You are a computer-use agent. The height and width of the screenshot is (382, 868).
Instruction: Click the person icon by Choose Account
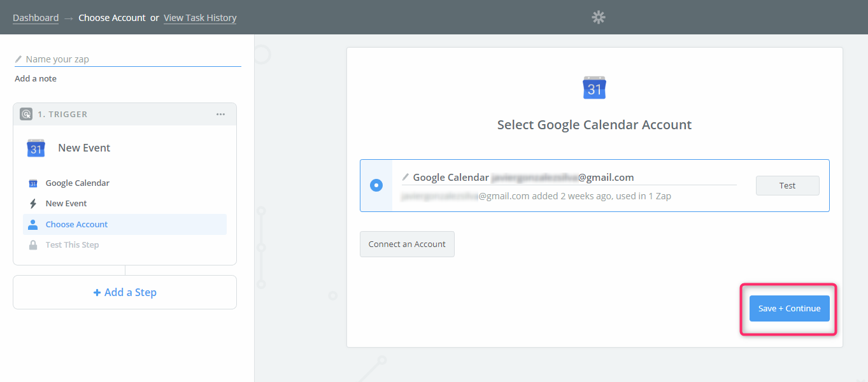click(x=33, y=224)
